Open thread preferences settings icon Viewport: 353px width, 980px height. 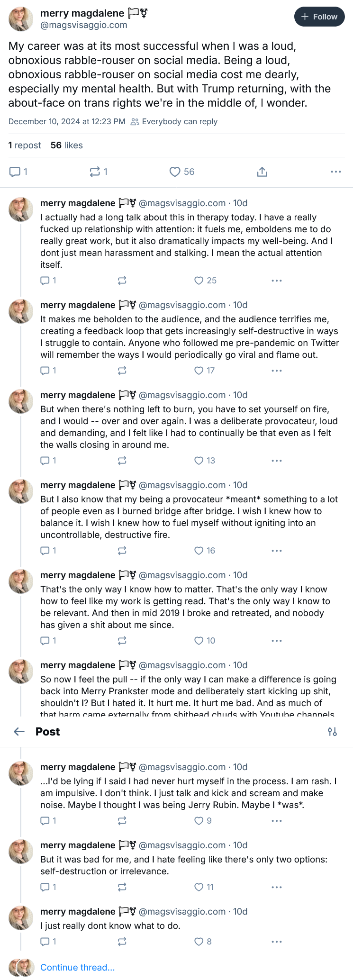click(332, 732)
